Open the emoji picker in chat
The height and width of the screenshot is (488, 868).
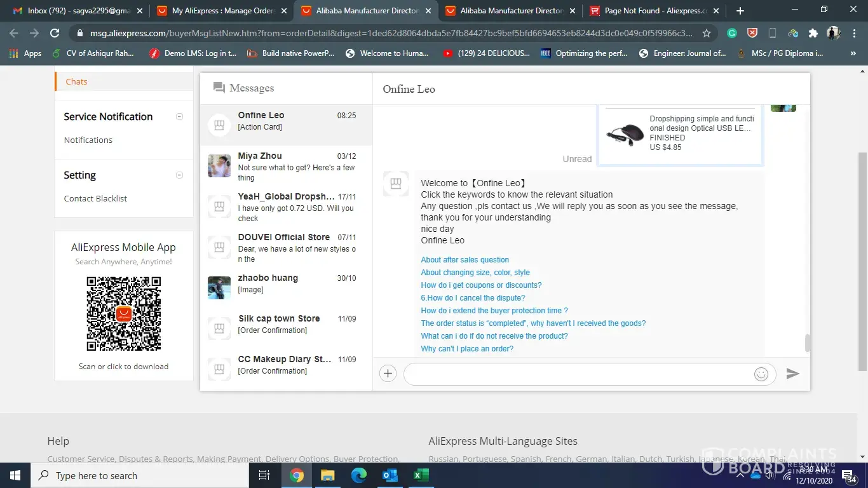click(x=761, y=374)
